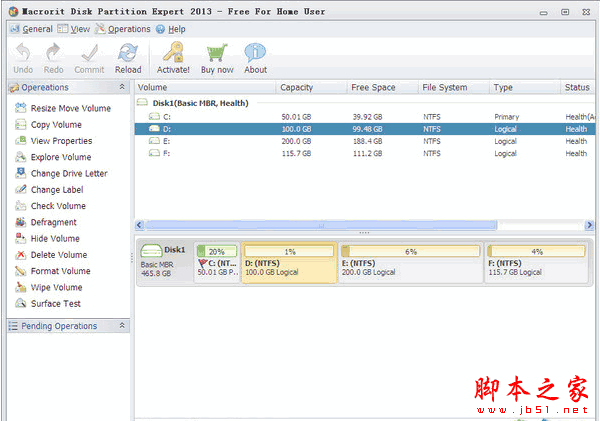This screenshot has height=421, width=600.
Task: Sort by Capacity column header
Action: (x=312, y=87)
